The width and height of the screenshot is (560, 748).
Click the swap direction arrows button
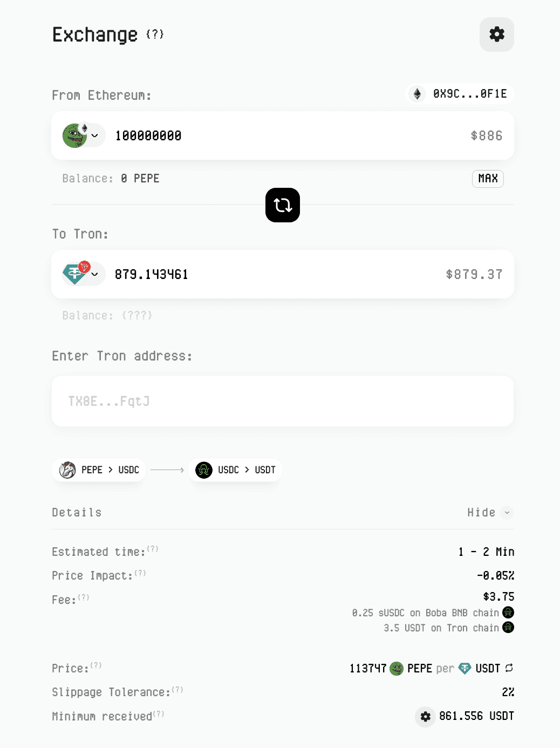[x=282, y=205]
